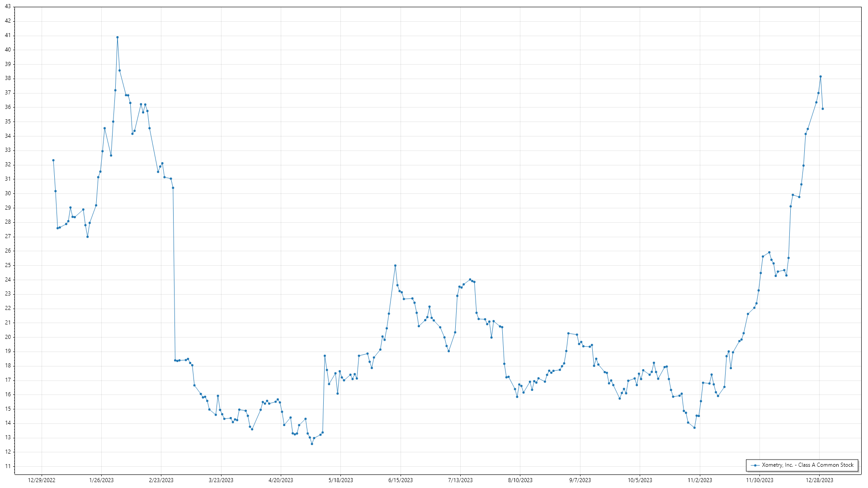Click the 25 y-axis tick label
The image size is (868, 488).
tap(8, 265)
